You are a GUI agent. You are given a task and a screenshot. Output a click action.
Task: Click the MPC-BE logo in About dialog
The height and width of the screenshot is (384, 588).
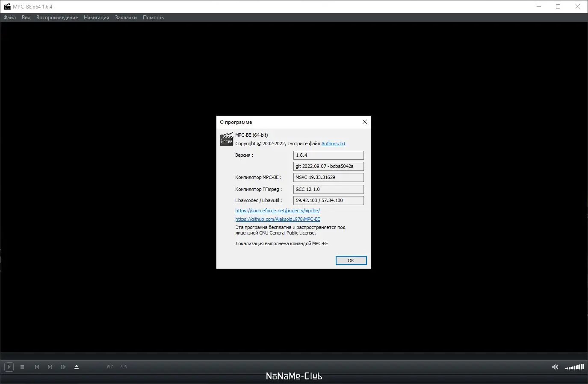[226, 139]
